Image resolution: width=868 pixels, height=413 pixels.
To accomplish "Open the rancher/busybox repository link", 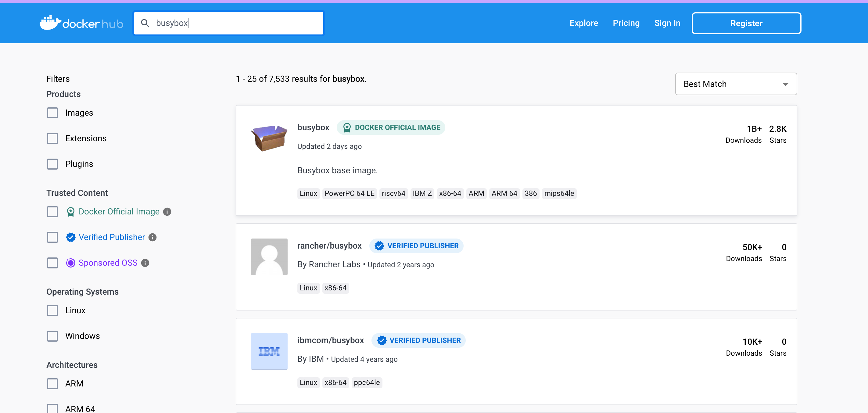I will pyautogui.click(x=329, y=246).
